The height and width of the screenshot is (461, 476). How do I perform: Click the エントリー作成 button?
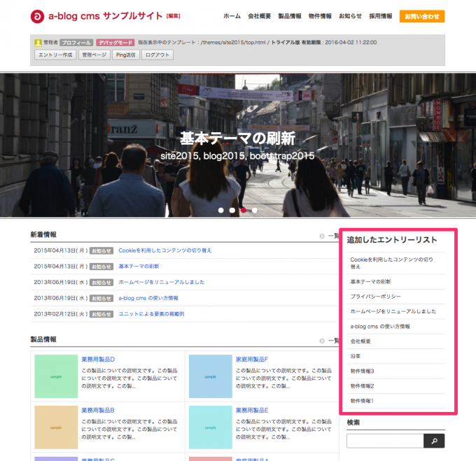click(55, 55)
